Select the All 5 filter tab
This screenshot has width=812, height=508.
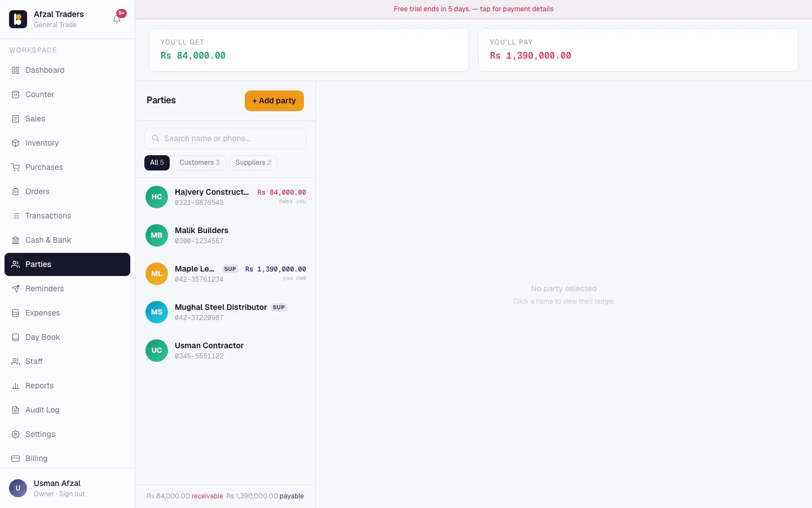(x=157, y=163)
